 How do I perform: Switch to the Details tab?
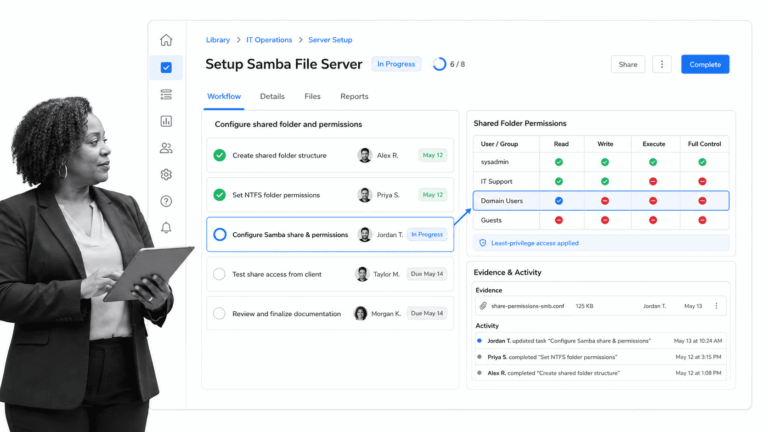(272, 96)
